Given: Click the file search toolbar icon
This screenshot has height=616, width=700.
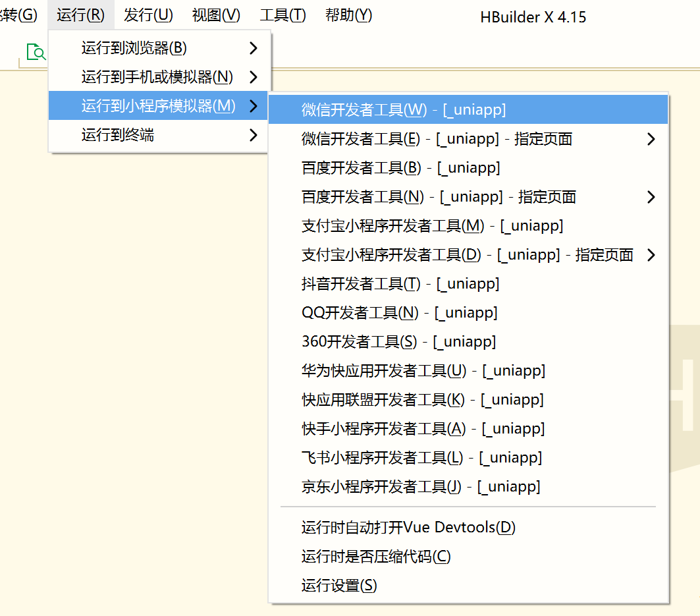Looking at the screenshot, I should point(36,52).
